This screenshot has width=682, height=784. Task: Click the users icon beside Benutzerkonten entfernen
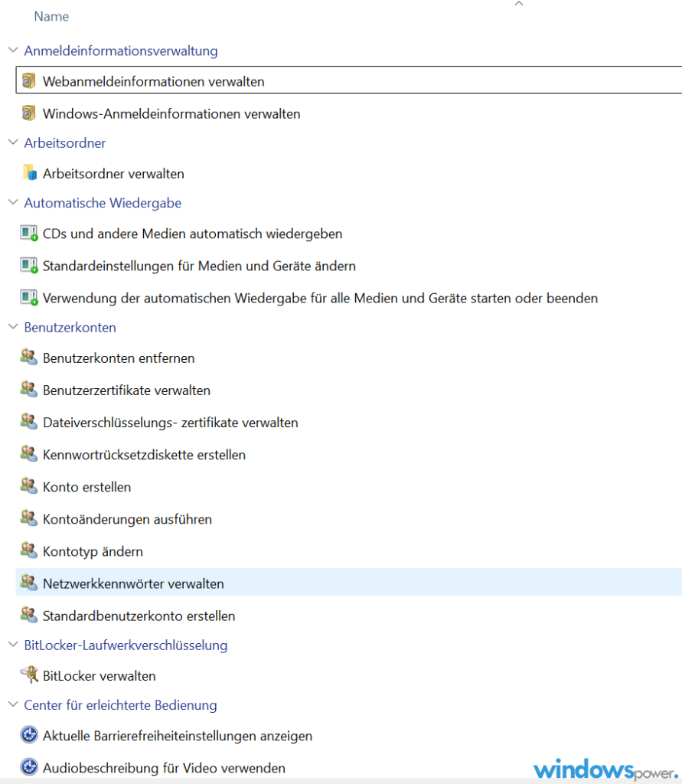tap(29, 357)
